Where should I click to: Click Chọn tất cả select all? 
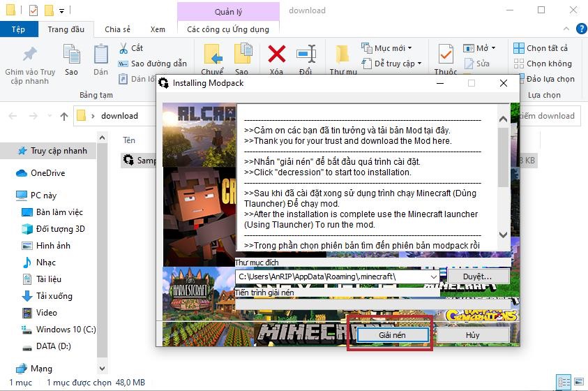click(x=541, y=48)
